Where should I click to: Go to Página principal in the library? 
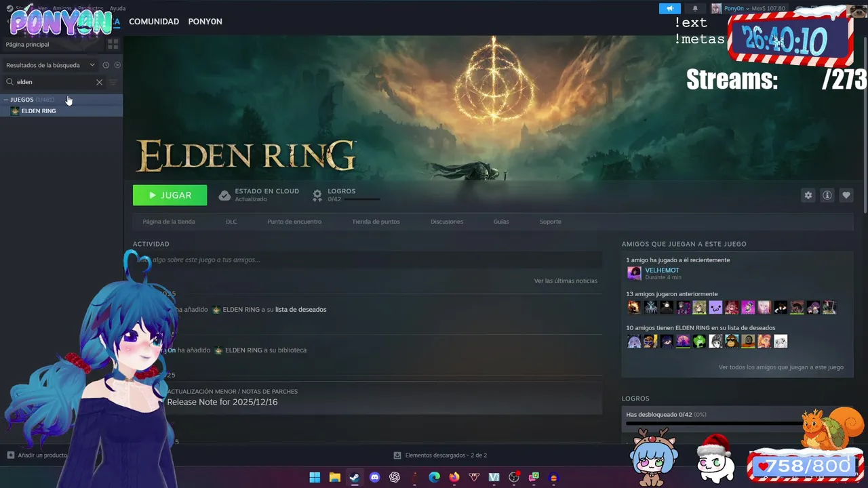point(28,45)
